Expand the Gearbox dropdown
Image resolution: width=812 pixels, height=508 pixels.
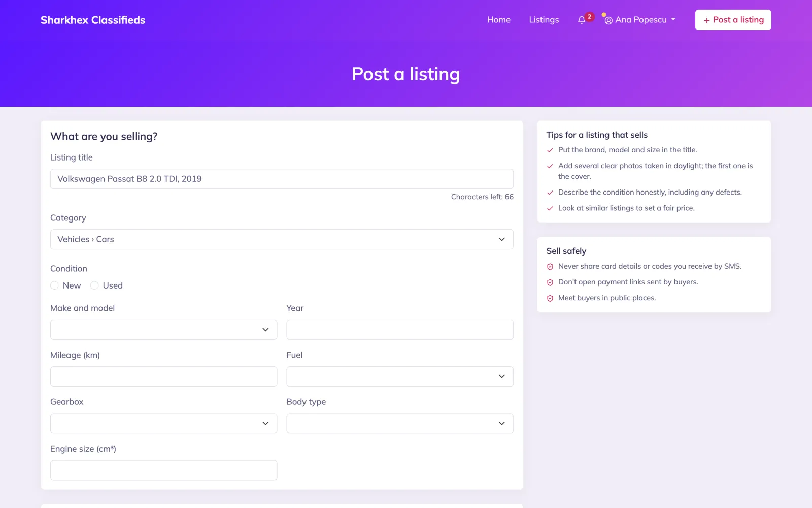pyautogui.click(x=163, y=423)
